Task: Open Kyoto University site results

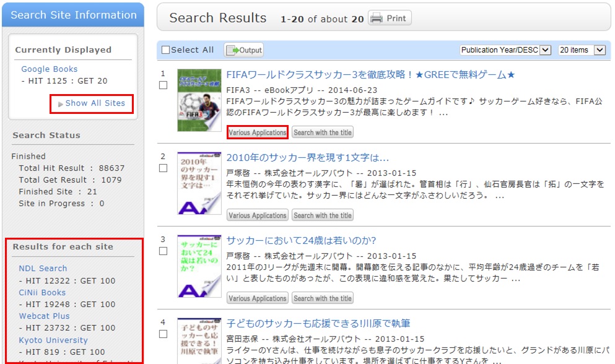Action: click(53, 340)
